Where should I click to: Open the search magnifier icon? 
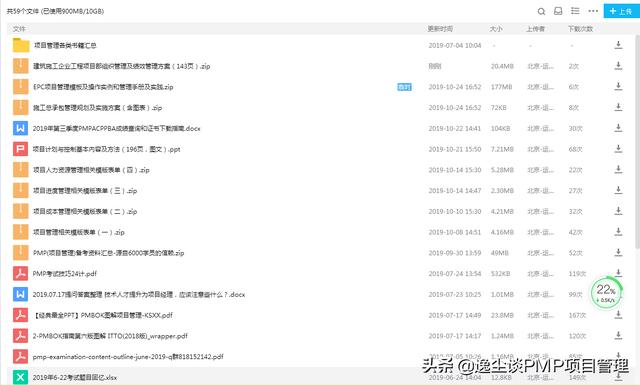click(x=541, y=11)
